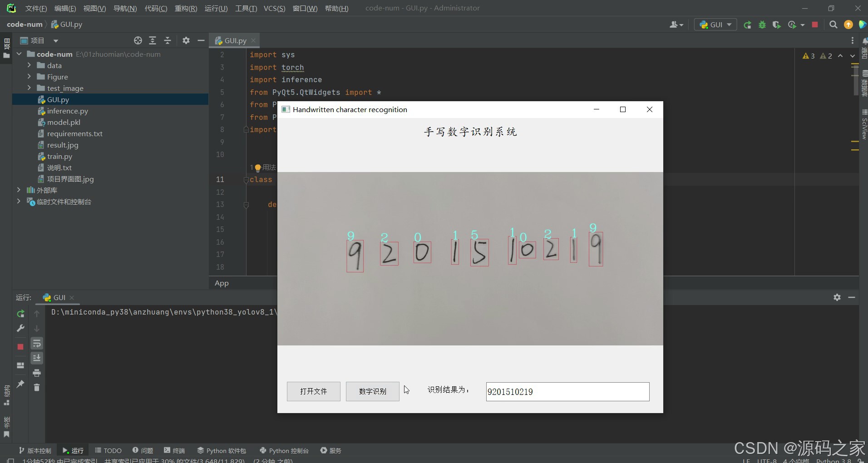
Task: Click the 数字识别 button
Action: pyautogui.click(x=372, y=391)
